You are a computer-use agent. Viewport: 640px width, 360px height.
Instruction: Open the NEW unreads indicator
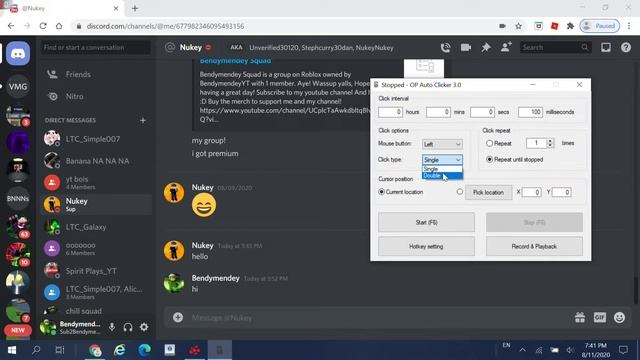click(x=18, y=330)
